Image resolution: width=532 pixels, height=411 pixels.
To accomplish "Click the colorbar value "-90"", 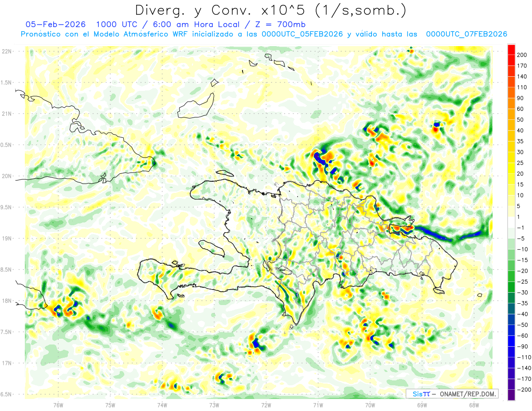I will [522, 346].
